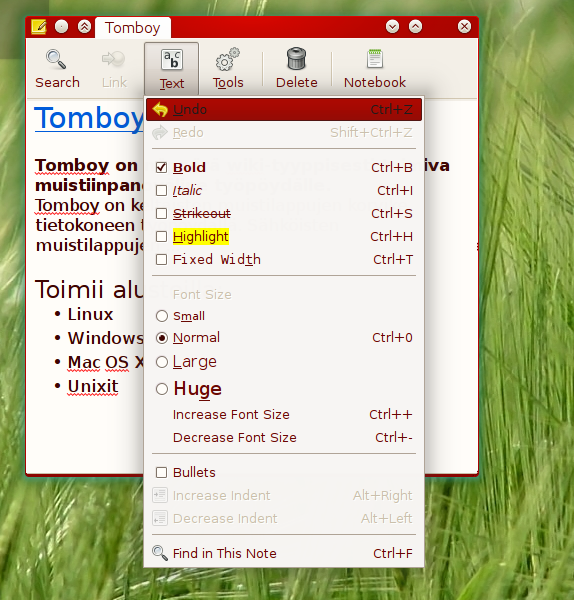Click the Tomboy note icon in title bar
The width and height of the screenshot is (574, 600).
[39, 27]
